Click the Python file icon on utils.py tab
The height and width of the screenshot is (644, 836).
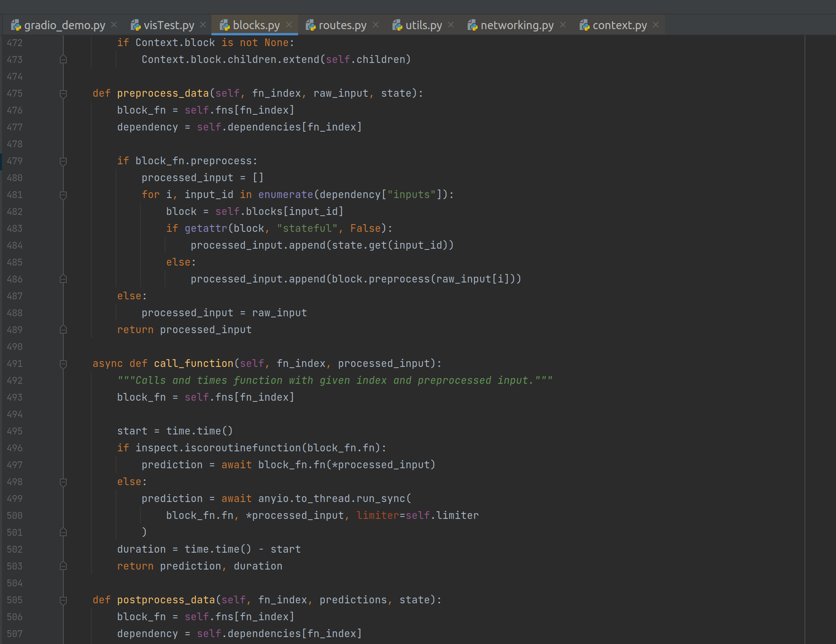tap(397, 25)
